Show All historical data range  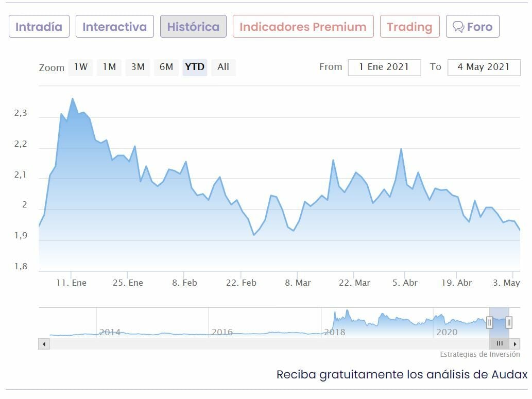223,67
